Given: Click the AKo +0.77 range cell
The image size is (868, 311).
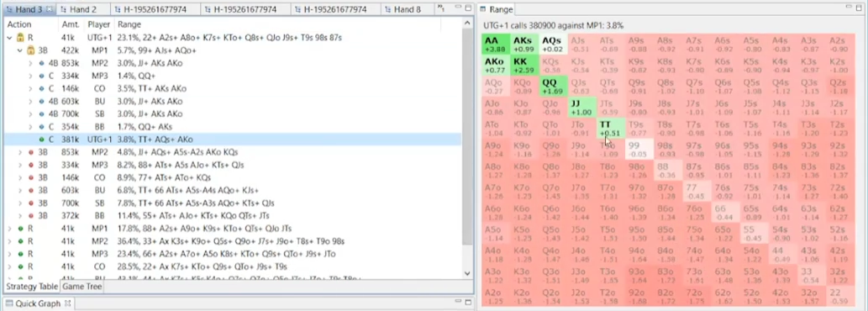Looking at the screenshot, I should point(496,66).
